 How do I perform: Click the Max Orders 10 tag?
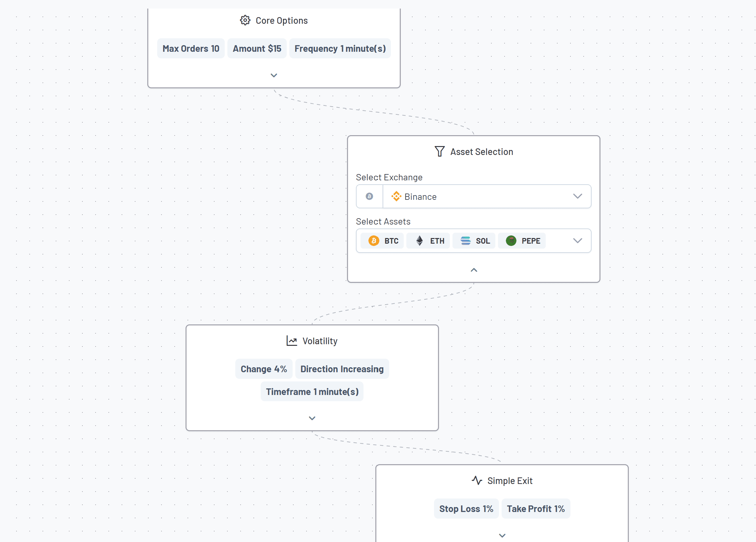coord(191,49)
